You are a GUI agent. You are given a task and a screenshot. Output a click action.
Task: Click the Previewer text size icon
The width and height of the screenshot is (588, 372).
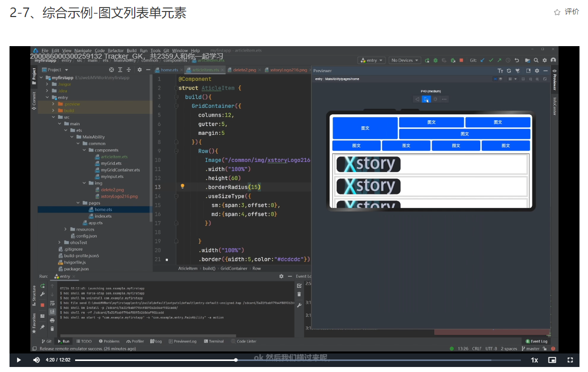click(500, 71)
